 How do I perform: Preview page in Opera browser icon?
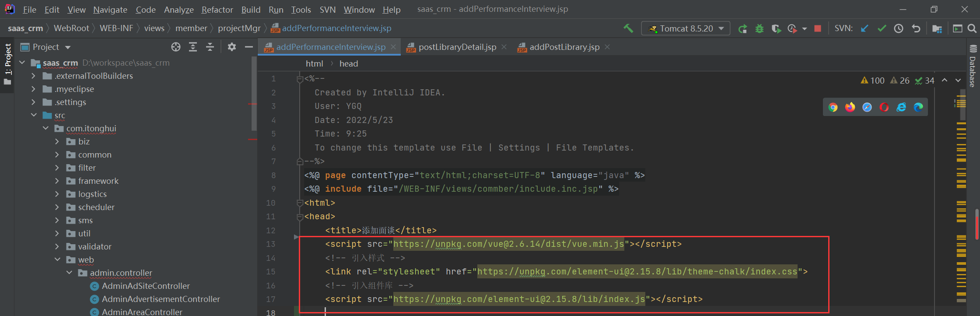pyautogui.click(x=884, y=107)
